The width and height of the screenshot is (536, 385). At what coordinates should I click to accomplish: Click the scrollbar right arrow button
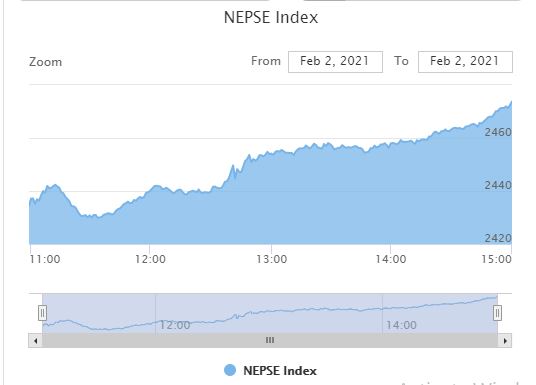[x=505, y=341]
